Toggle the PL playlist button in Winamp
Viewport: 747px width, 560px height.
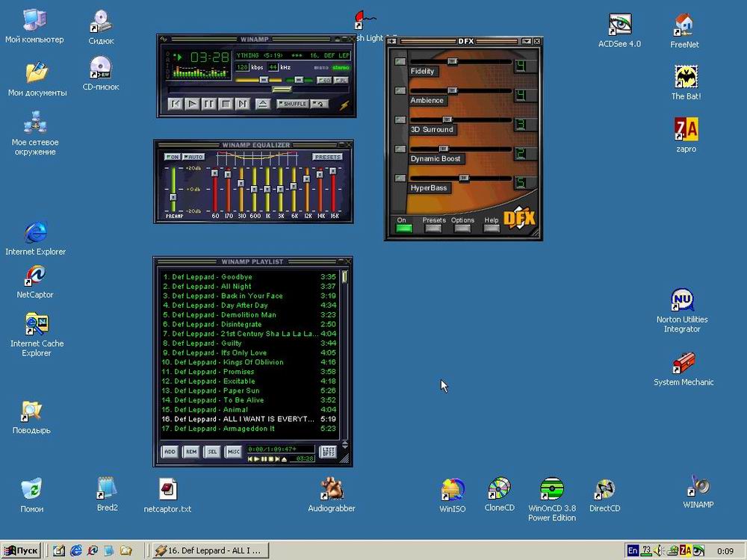[x=341, y=80]
